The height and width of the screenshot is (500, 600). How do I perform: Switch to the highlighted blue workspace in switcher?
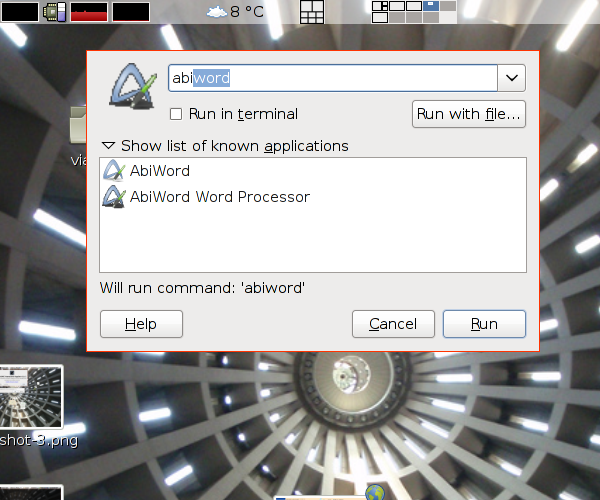point(431,6)
